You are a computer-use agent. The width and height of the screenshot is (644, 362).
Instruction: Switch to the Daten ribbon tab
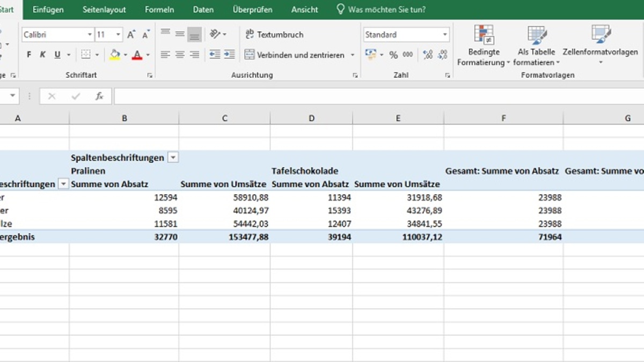(x=203, y=9)
